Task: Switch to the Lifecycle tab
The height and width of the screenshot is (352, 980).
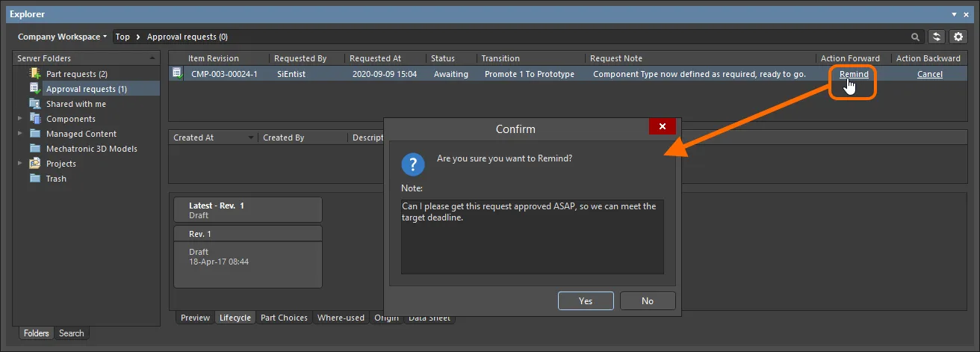Action: [x=235, y=318]
